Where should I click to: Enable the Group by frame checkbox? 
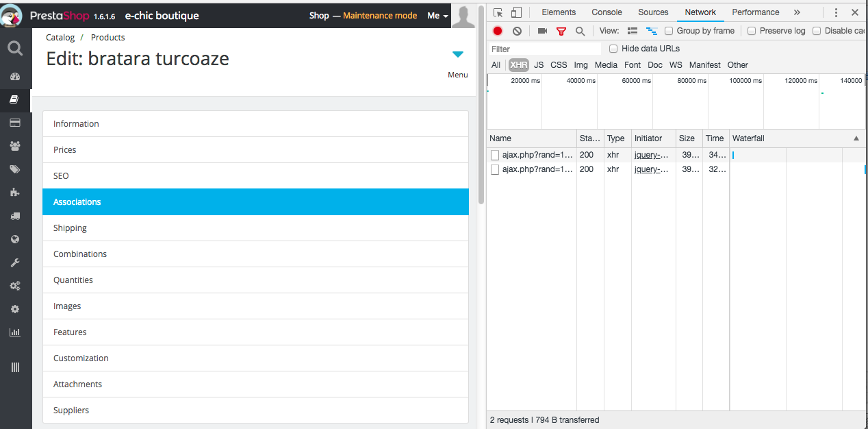point(669,31)
